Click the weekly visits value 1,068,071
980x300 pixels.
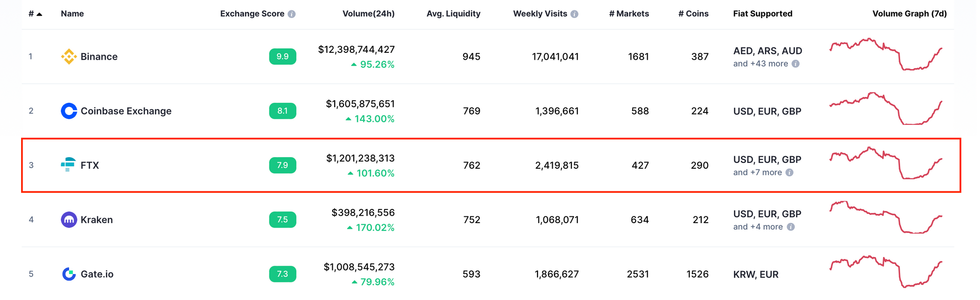557,220
